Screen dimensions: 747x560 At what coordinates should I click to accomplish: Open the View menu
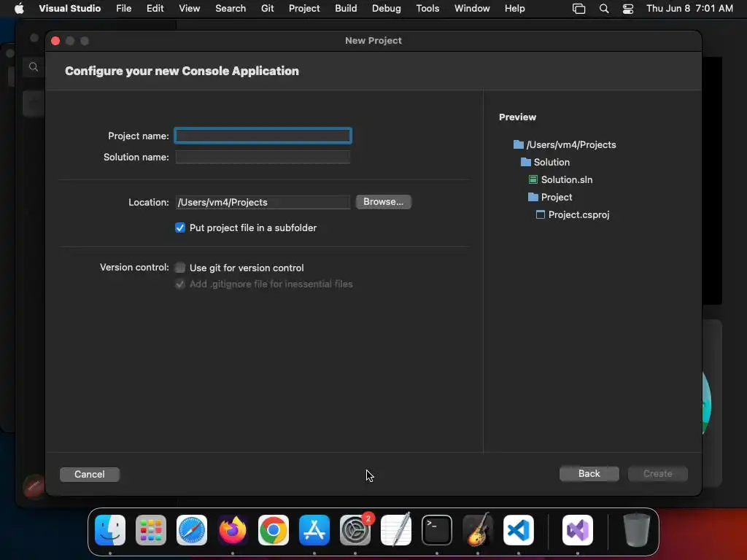190,9
